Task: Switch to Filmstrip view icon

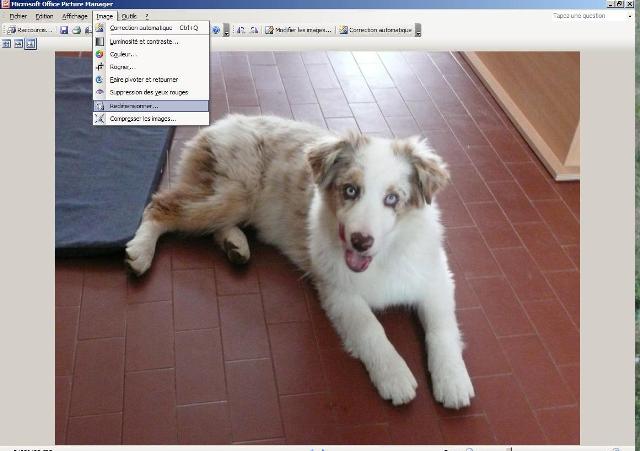Action: click(18, 44)
